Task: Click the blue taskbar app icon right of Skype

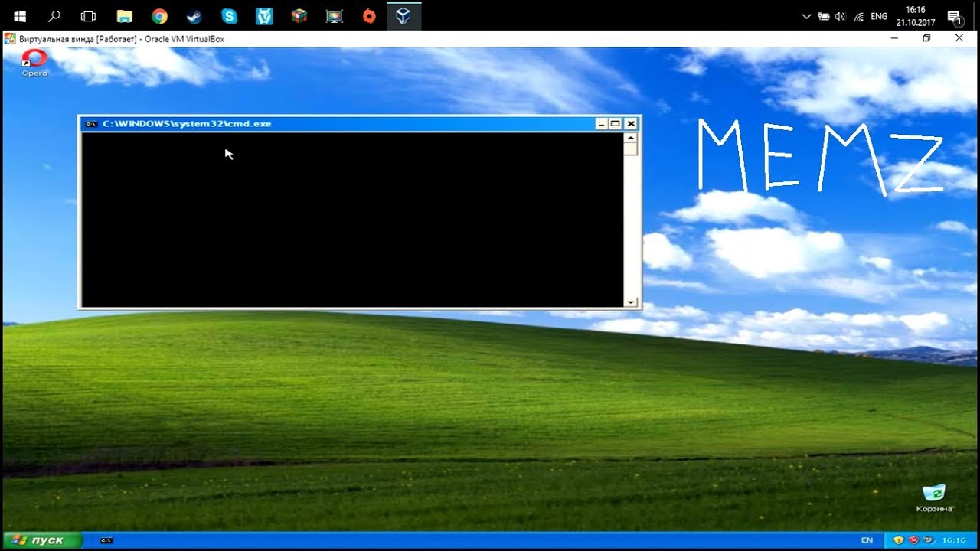Action: tap(264, 15)
